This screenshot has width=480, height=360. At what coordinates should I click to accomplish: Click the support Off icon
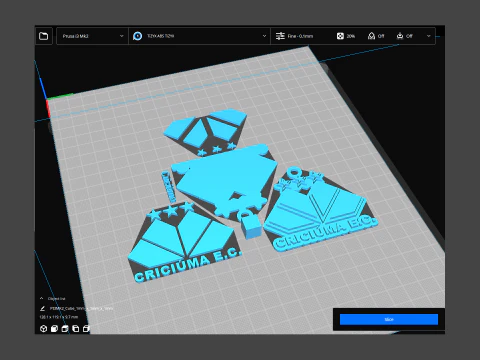click(x=371, y=36)
